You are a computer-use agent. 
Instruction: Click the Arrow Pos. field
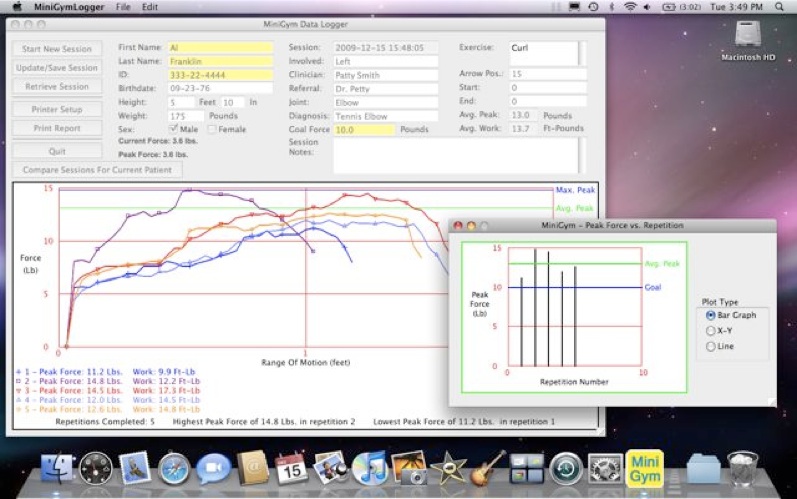pos(548,74)
